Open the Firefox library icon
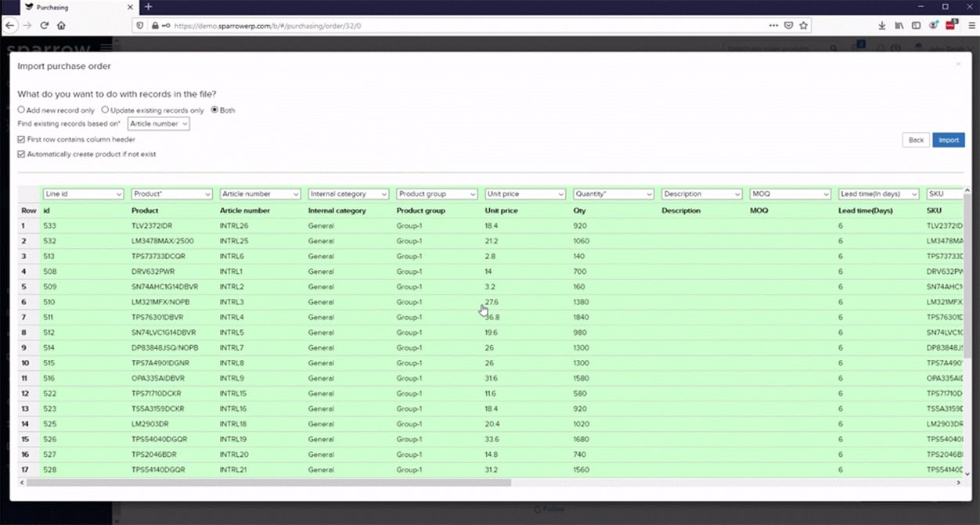Image resolution: width=980 pixels, height=525 pixels. click(x=899, y=25)
